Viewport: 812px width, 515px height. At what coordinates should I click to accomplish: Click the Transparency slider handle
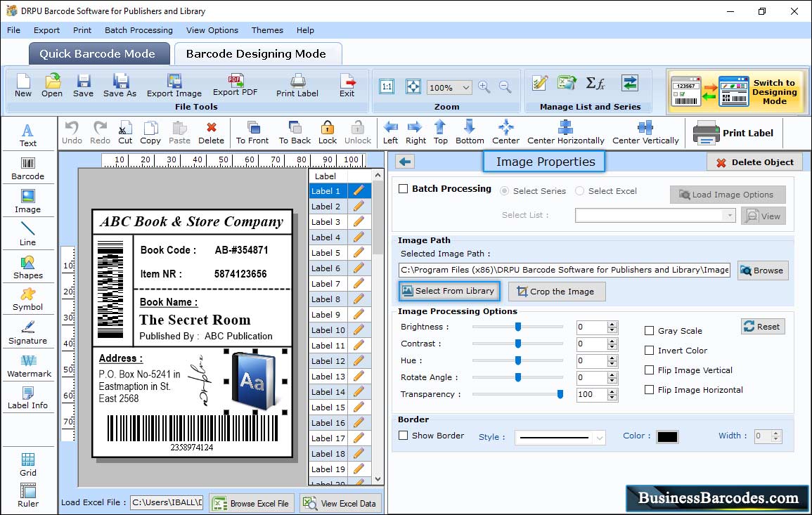click(560, 394)
